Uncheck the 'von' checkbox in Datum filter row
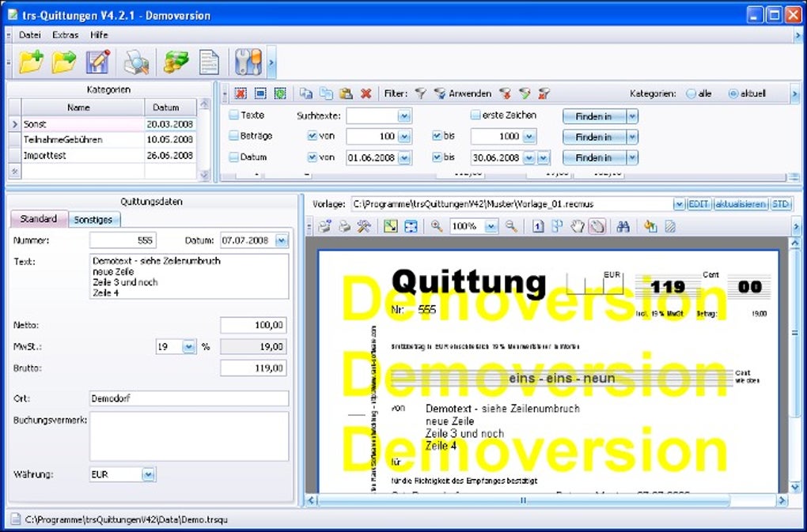This screenshot has height=532, width=807. (312, 157)
